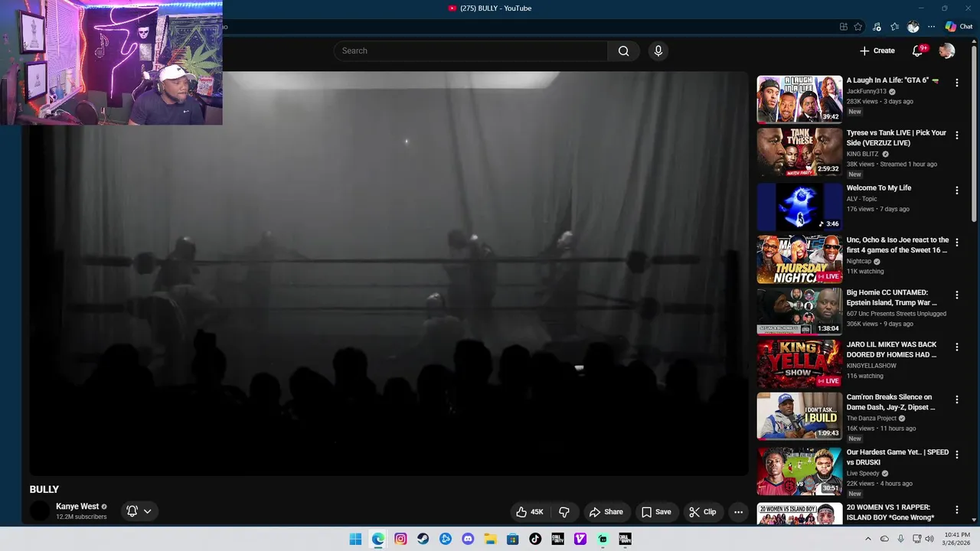The height and width of the screenshot is (551, 980).
Task: Open King Yella Show live thumbnail
Action: click(x=799, y=364)
